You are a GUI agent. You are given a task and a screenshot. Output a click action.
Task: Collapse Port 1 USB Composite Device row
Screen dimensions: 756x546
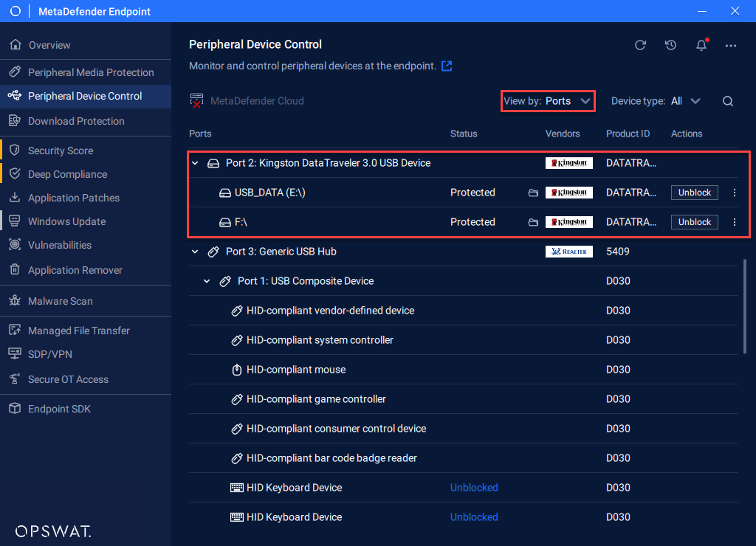(207, 281)
